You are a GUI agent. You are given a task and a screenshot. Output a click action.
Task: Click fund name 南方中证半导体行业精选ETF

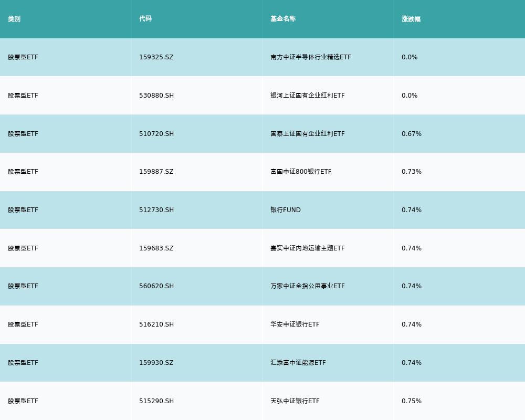[311, 57]
